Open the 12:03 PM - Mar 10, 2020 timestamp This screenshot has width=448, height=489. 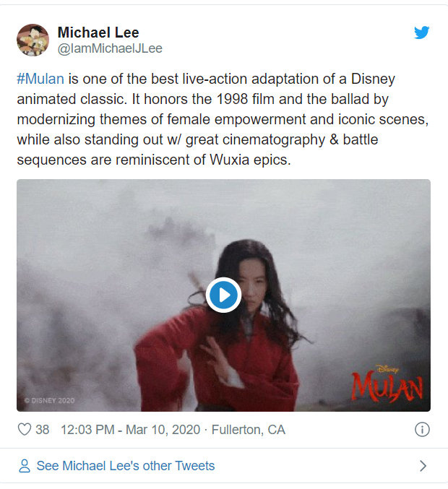(130, 430)
